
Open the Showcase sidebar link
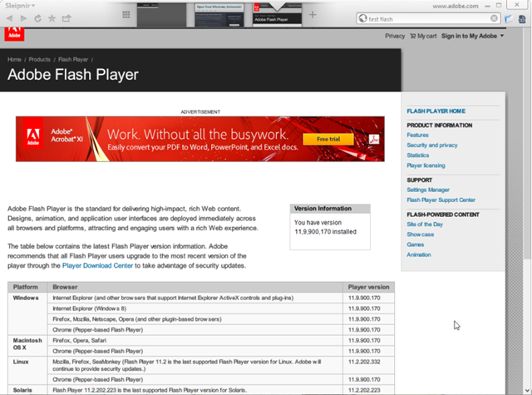coord(420,235)
